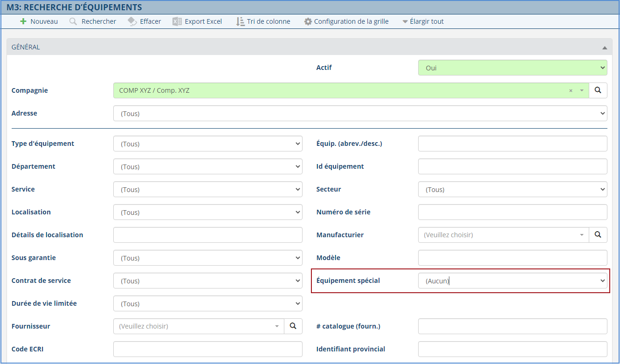
Task: Open the Durée de vie limitée dropdown
Action: [208, 303]
